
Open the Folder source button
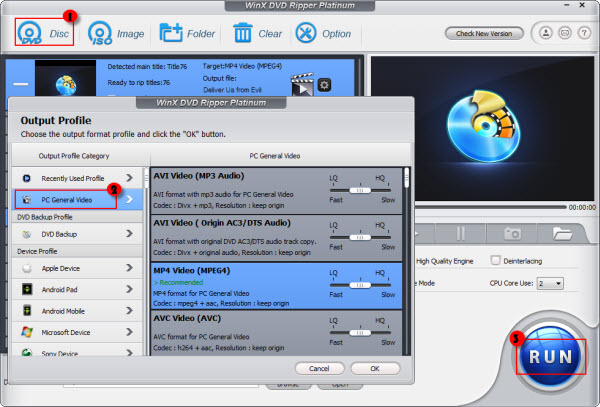[187, 33]
